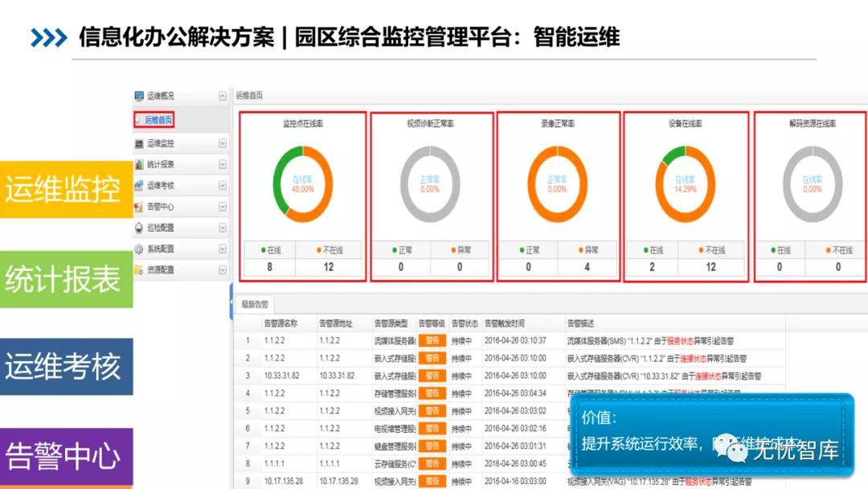Click abnormal count 4 in 录像正常率 card
868x489 pixels.
pos(588,267)
